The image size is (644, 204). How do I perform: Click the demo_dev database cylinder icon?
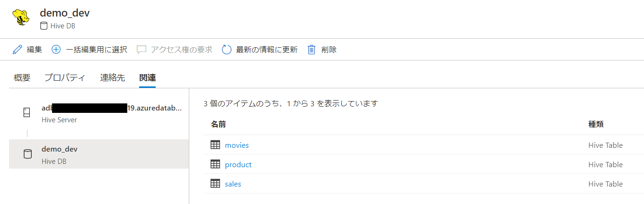click(x=27, y=154)
